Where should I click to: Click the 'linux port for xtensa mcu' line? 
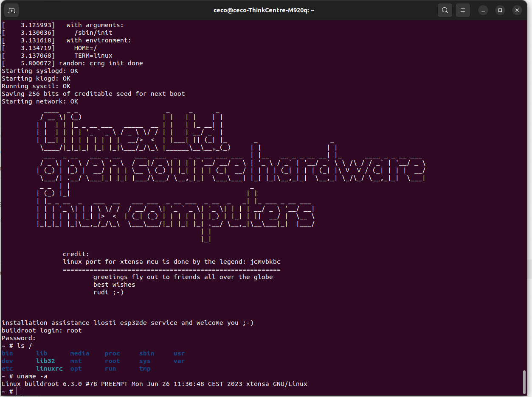tap(172, 262)
